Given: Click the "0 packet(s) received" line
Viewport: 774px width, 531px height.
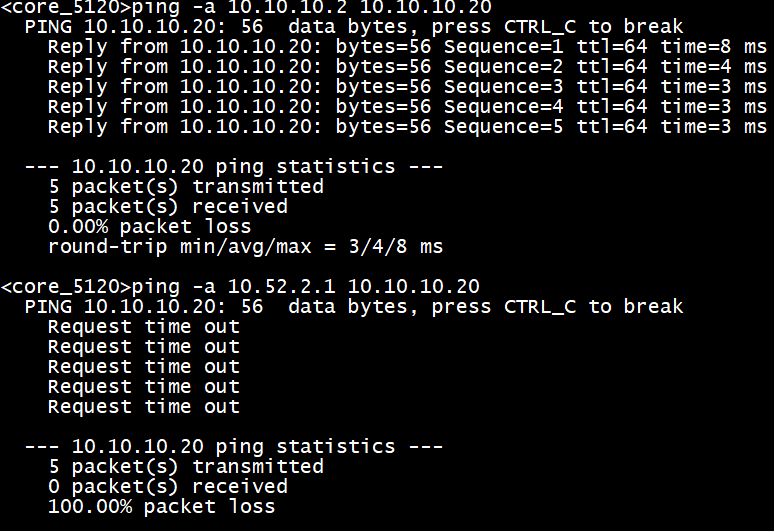Looking at the screenshot, I should click(167, 487).
